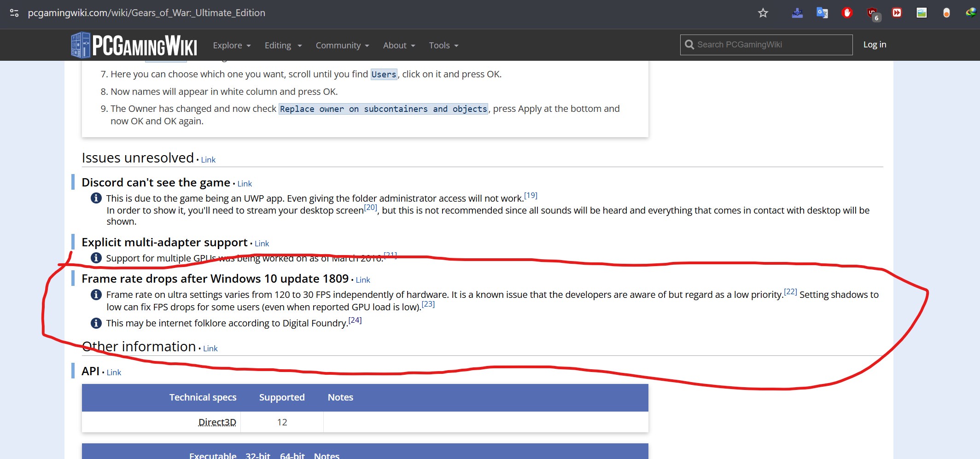Image resolution: width=980 pixels, height=459 pixels.
Task: Open citation [24] for Digital Foundry
Action: [355, 320]
